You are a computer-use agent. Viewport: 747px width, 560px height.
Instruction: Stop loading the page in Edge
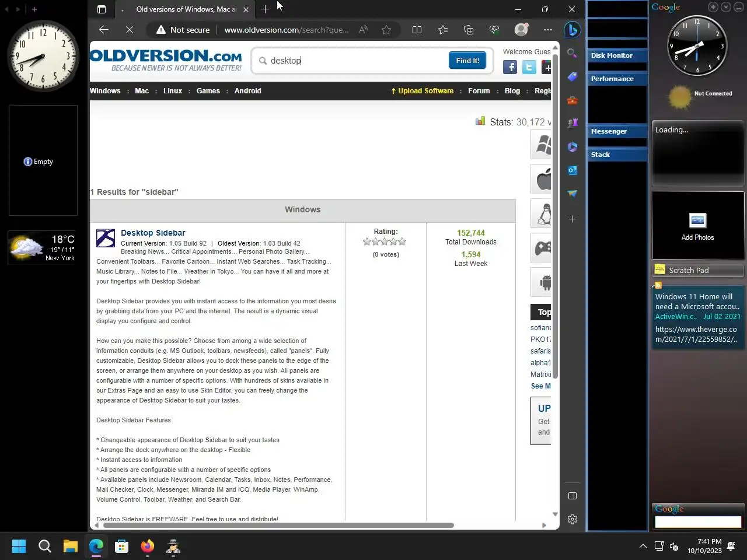pos(130,30)
